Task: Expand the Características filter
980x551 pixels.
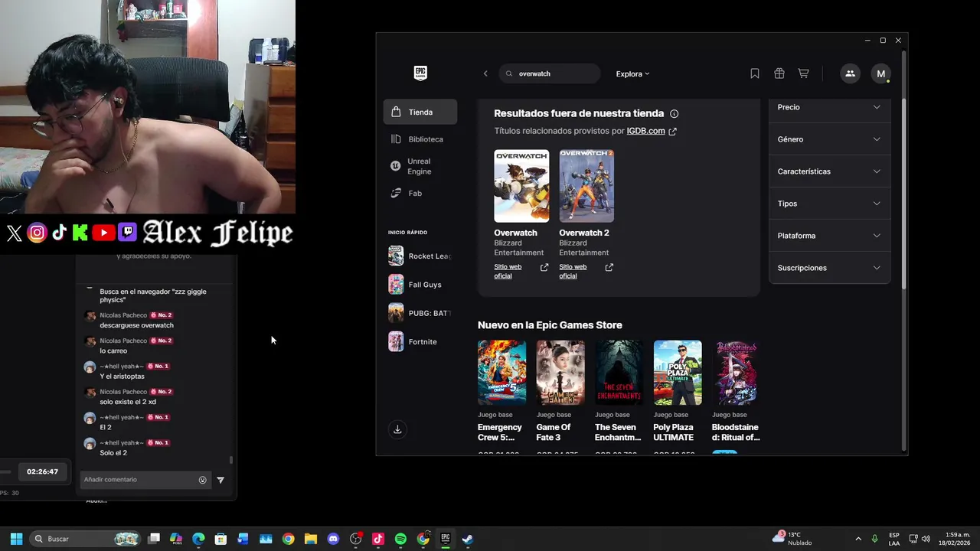Action: (x=829, y=171)
